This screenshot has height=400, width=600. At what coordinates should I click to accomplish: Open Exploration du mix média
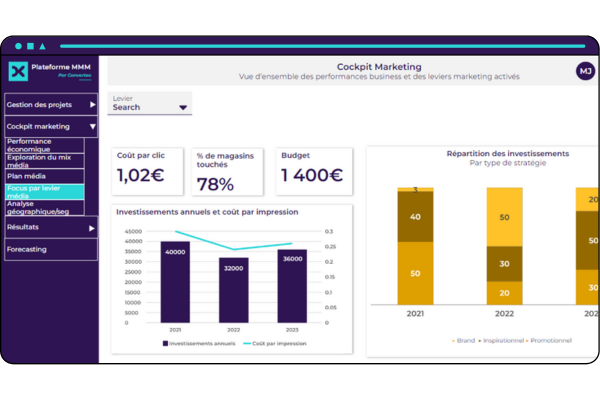click(x=43, y=160)
